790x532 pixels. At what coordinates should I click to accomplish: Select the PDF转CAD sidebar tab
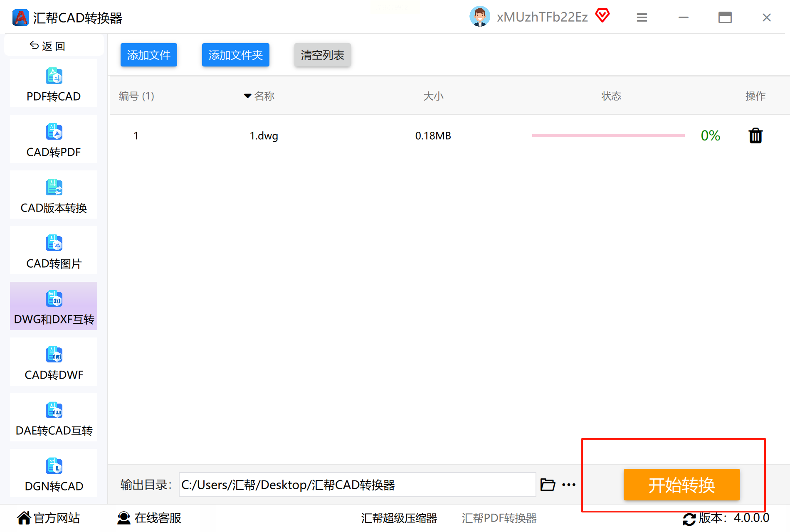coord(54,84)
